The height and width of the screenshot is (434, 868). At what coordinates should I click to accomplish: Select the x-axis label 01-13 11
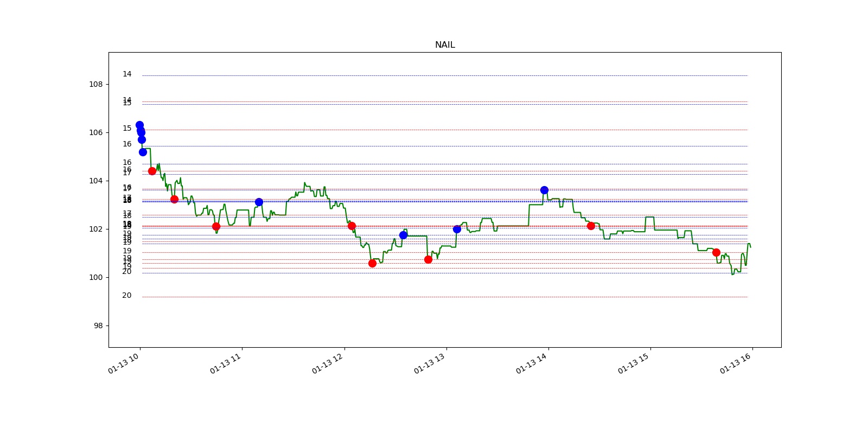click(x=226, y=363)
